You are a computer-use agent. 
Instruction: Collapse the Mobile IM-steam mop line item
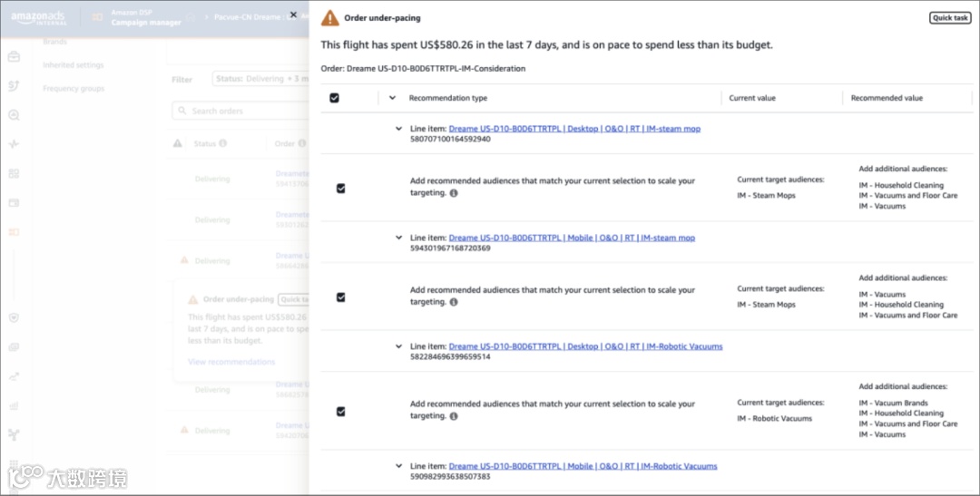(x=398, y=238)
